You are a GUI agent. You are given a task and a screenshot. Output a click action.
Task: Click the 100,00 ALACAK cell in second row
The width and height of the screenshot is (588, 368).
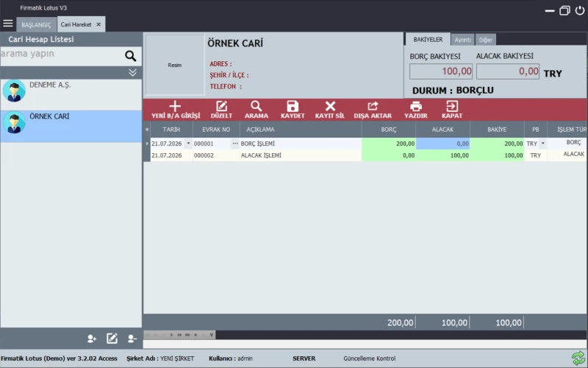(x=442, y=155)
